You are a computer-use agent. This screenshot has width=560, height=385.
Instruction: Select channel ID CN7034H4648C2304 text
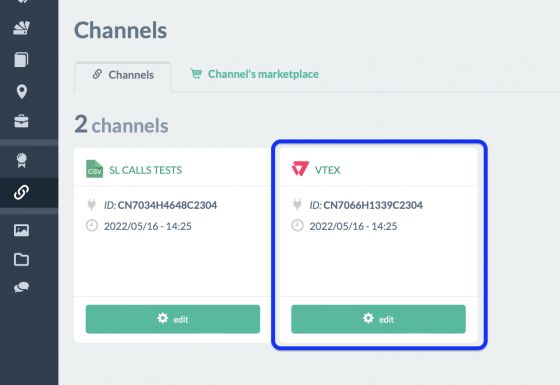coord(167,205)
